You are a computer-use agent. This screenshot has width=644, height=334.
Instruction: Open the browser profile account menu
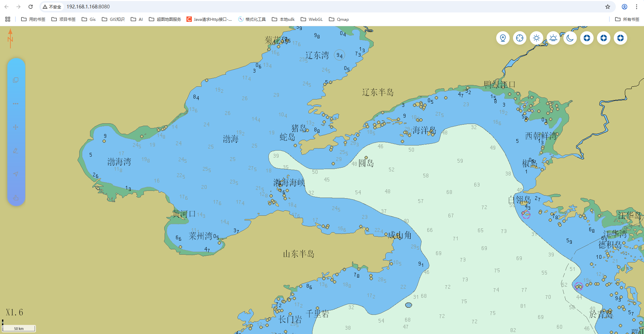624,6
